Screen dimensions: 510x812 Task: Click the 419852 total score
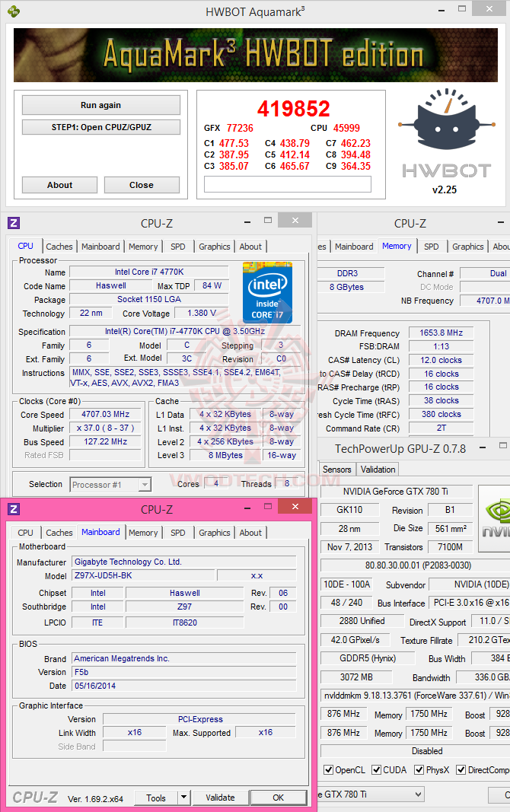[x=294, y=109]
